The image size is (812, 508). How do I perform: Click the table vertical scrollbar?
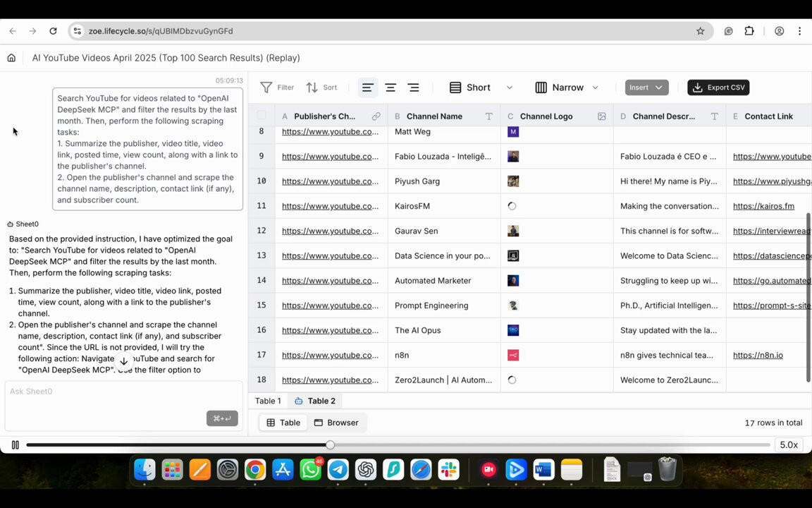(x=808, y=298)
